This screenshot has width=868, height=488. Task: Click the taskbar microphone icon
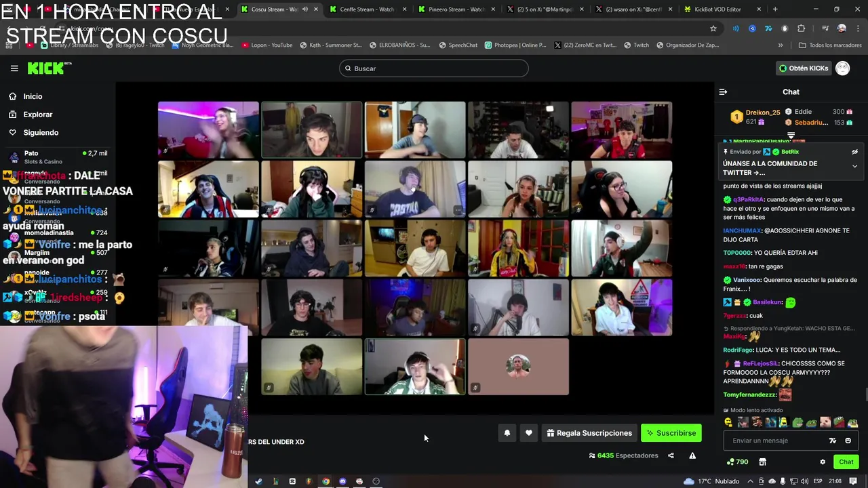click(783, 481)
